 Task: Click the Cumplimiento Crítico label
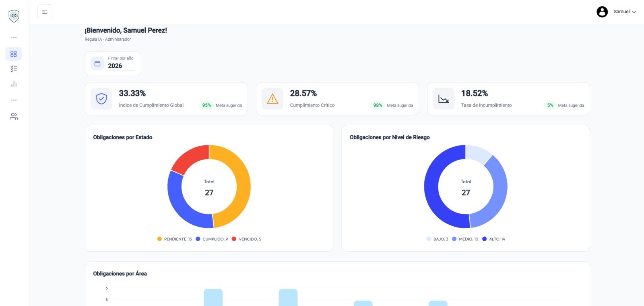(x=312, y=105)
